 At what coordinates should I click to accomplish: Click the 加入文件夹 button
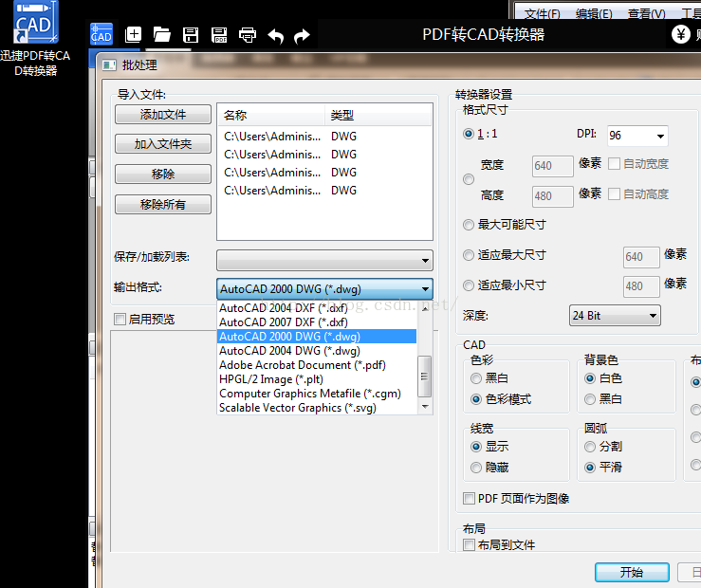tap(163, 144)
